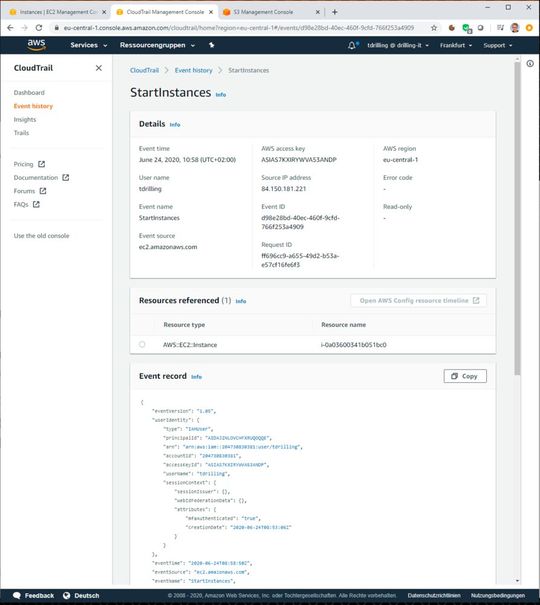
Task: Click the browser address bar URL
Action: (x=239, y=28)
